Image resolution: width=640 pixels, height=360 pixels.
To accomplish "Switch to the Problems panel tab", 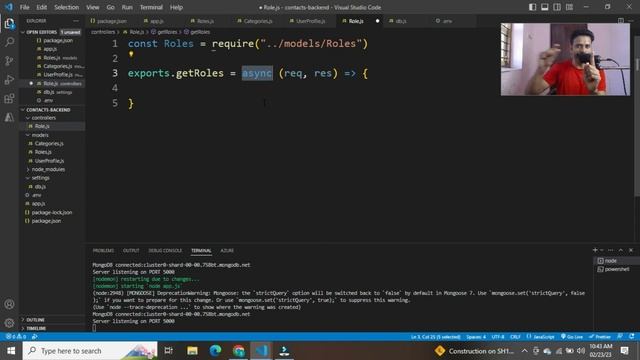I will pos(103,251).
